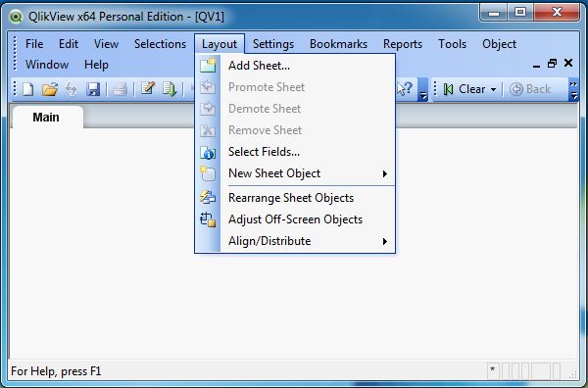Screen dimensions: 588x388
Task: Choose Add Sheet... from Layout menu
Action: [295, 66]
